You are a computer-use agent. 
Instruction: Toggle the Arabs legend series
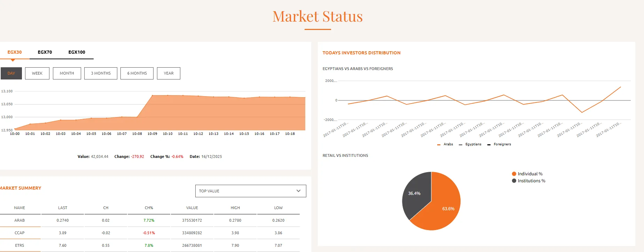tap(445, 144)
